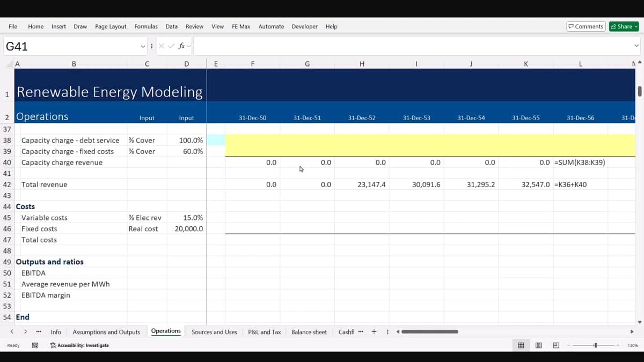Click the Comments button
Image resolution: width=644 pixels, height=362 pixels.
point(586,26)
